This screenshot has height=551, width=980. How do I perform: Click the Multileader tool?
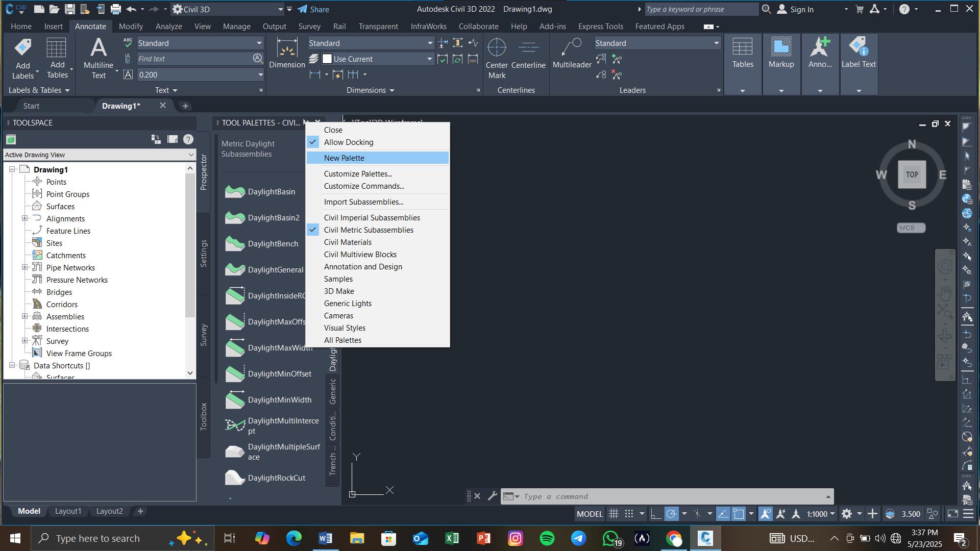572,54
